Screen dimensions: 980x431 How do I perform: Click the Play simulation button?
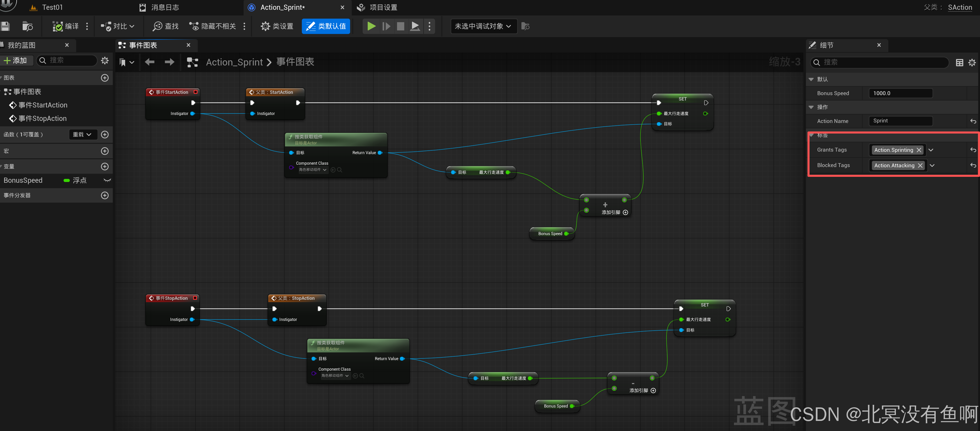click(x=371, y=26)
